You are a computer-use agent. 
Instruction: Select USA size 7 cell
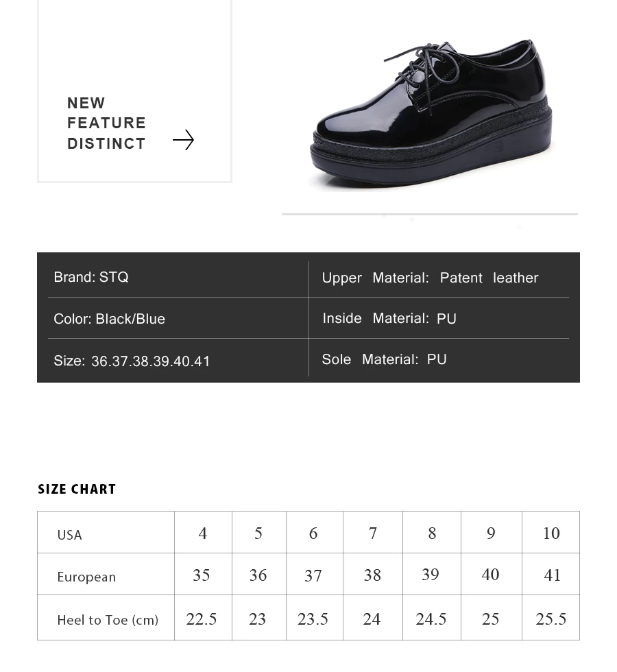click(x=373, y=533)
